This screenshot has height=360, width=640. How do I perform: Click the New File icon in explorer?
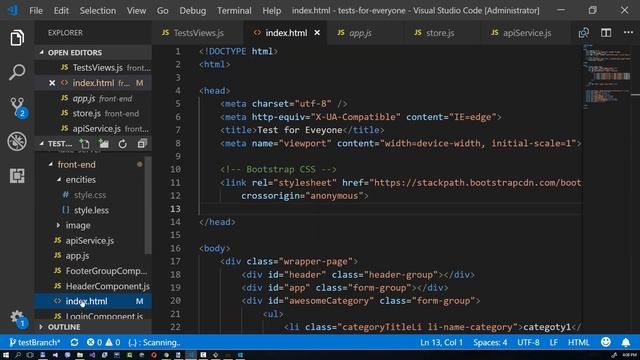click(84, 144)
